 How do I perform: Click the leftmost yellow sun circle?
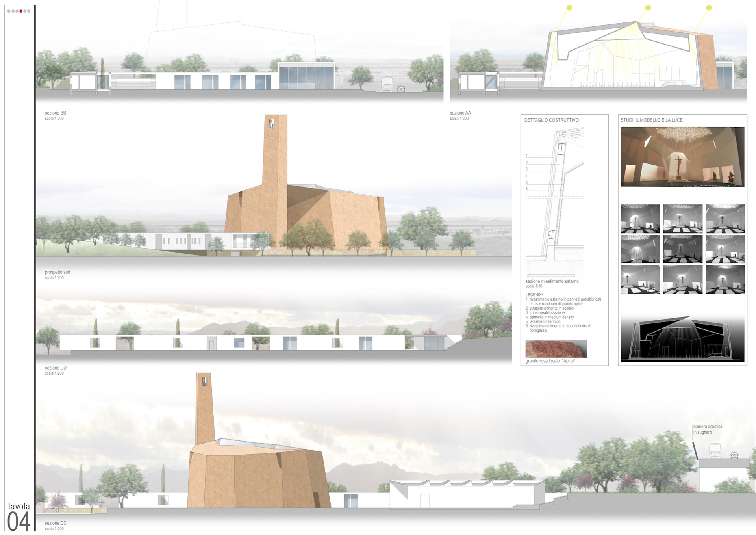[x=569, y=7]
